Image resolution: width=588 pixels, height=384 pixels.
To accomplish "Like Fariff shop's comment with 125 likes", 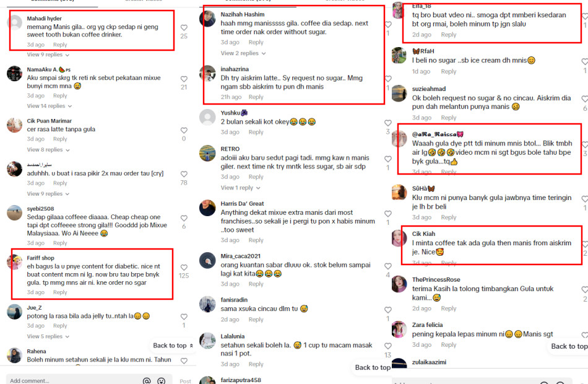I will [x=184, y=268].
